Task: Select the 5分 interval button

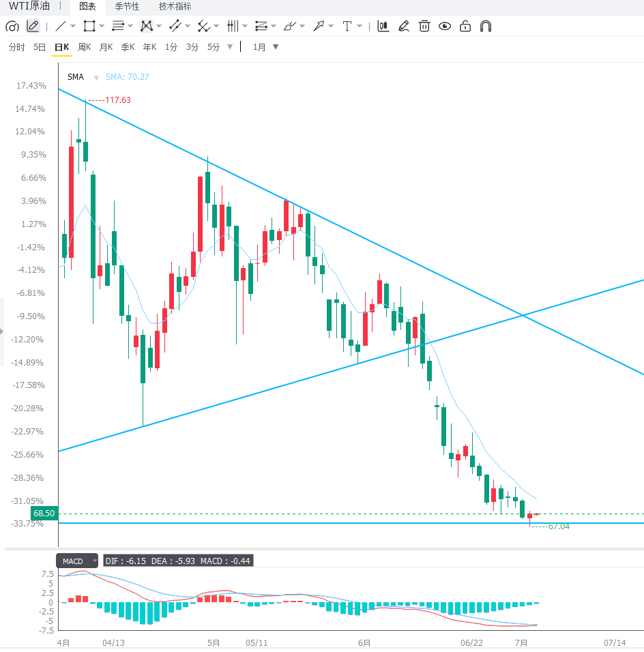Action: point(214,47)
